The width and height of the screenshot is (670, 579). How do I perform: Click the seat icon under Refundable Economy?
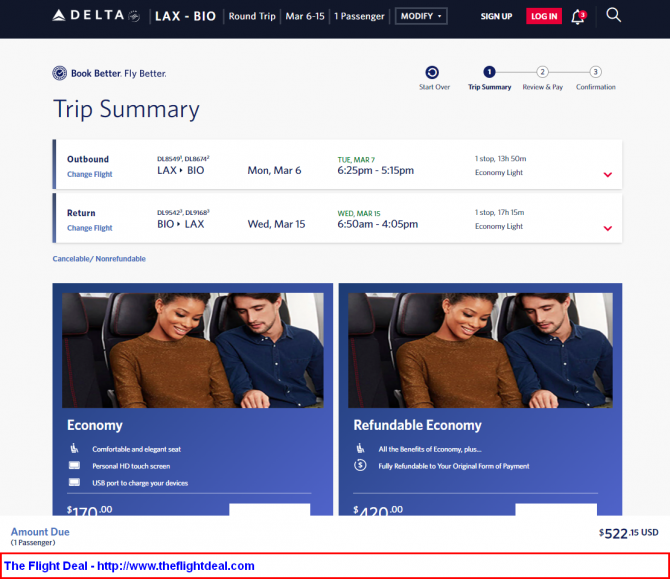coord(360,449)
